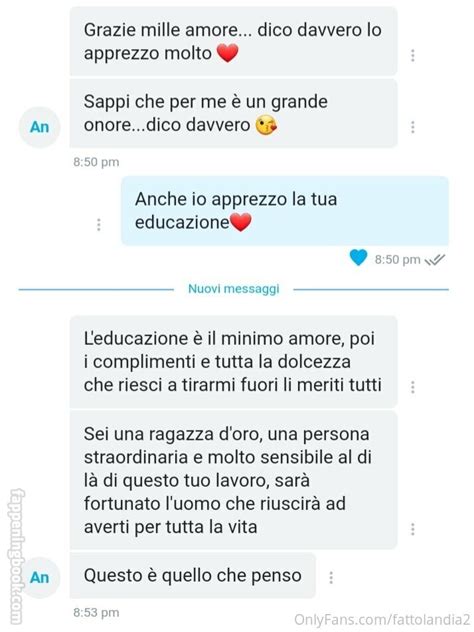The image size is (474, 632).
Task: Click the 8:53 pm timestamp
Action: [96, 613]
